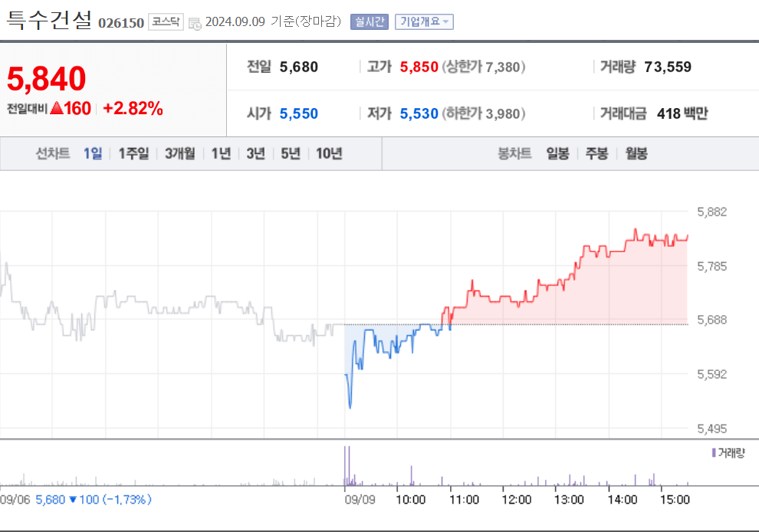Image resolution: width=759 pixels, height=532 pixels.
Task: Click the 13:00 time axis label
Action: 569,500
